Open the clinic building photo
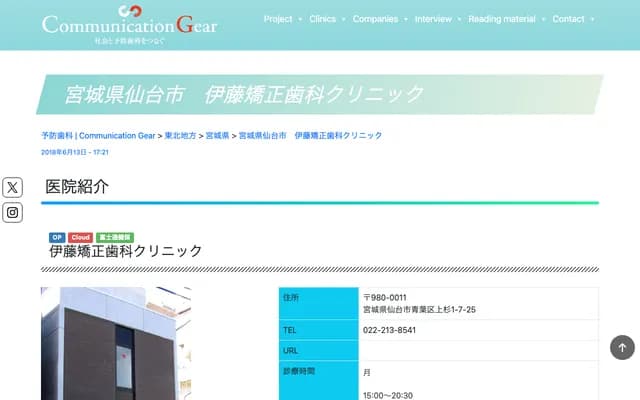 pyautogui.click(x=116, y=344)
